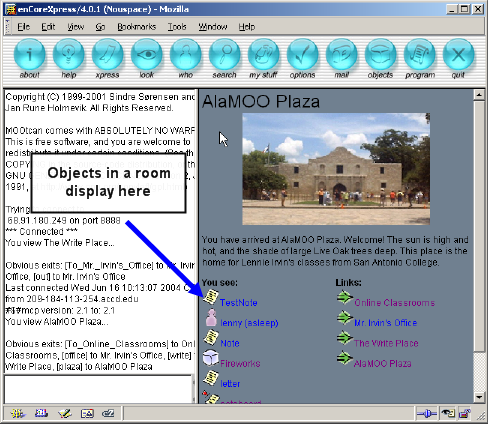The width and height of the screenshot is (488, 424).
Task: Open the TestNote link
Action: 239,303
